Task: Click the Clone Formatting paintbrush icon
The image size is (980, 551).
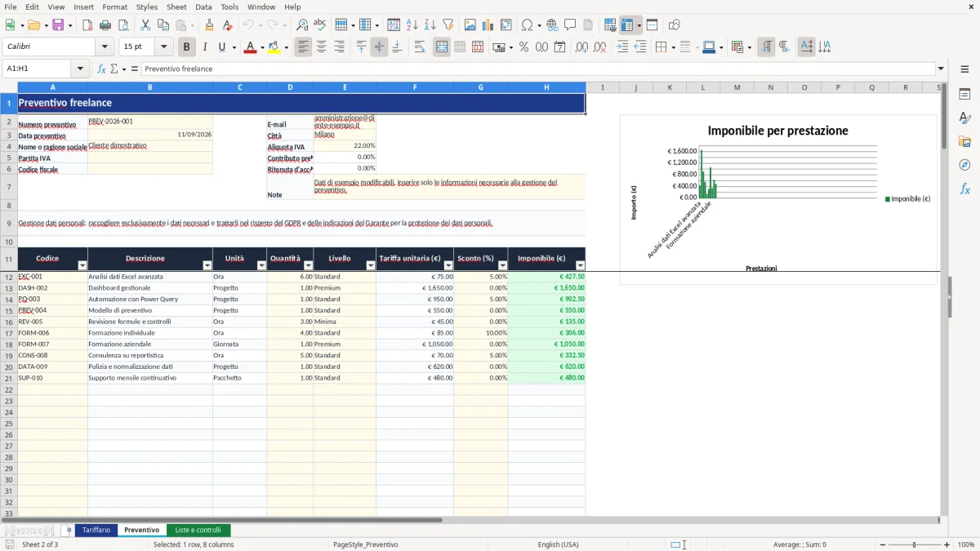Action: pyautogui.click(x=210, y=25)
